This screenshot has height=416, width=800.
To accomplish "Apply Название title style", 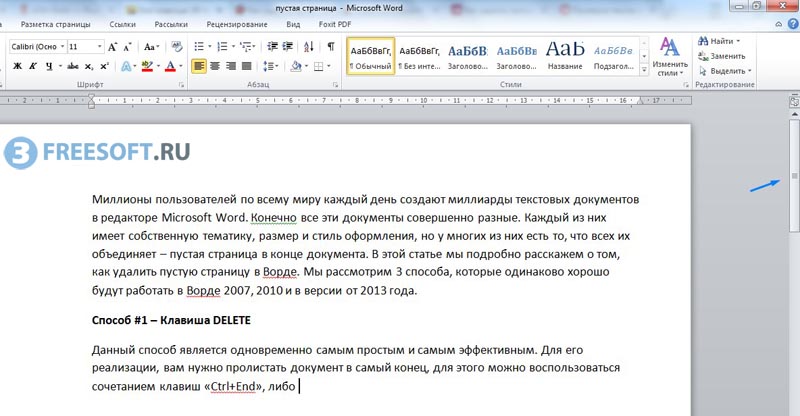I will (565, 56).
